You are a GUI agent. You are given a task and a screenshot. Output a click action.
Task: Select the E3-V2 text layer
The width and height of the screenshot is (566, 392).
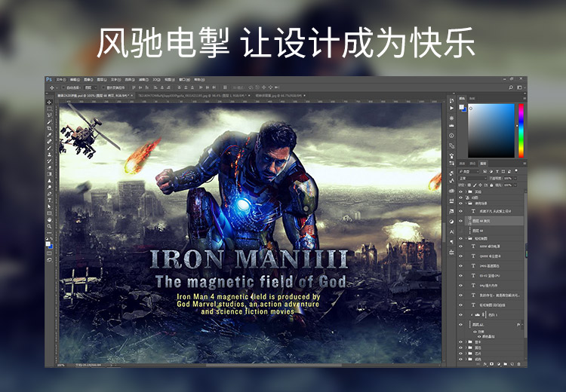pyautogui.click(x=493, y=275)
